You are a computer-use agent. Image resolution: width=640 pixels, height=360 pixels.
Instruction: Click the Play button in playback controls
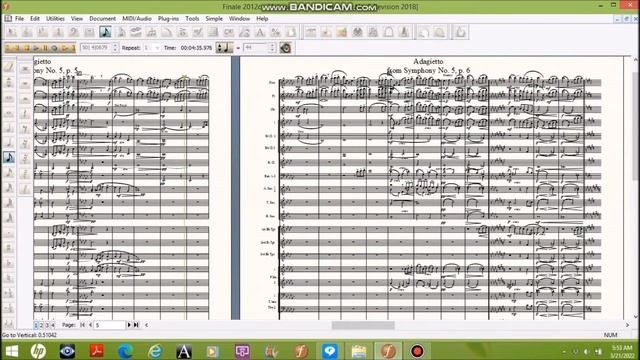coord(36,48)
